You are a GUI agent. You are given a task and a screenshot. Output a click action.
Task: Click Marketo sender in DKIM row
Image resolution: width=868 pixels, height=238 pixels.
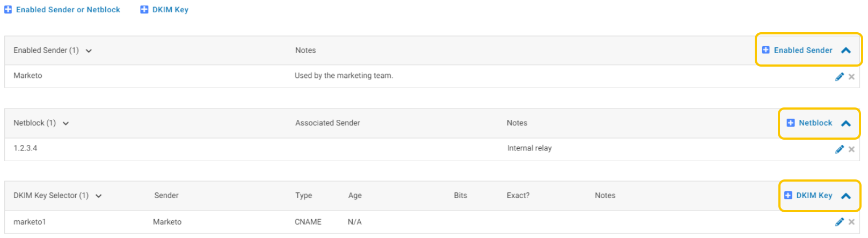[167, 222]
